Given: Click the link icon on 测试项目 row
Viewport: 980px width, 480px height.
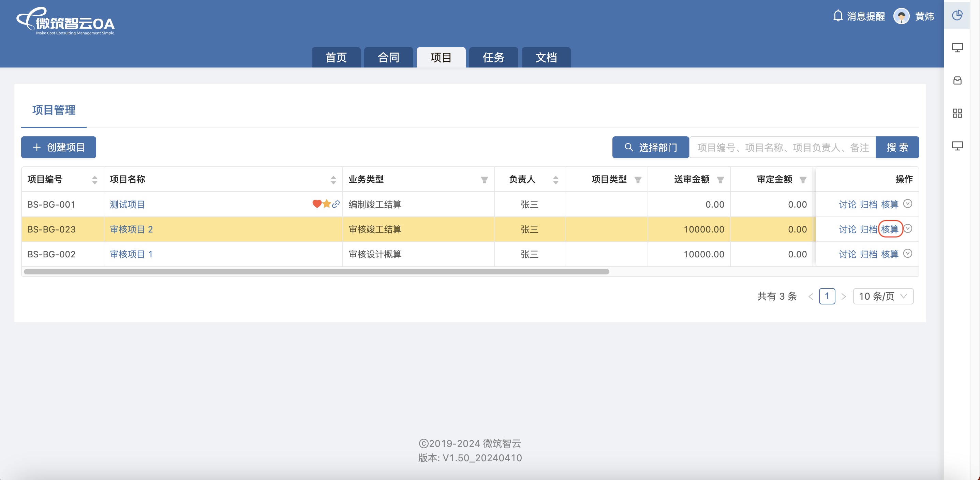Looking at the screenshot, I should pyautogui.click(x=336, y=204).
